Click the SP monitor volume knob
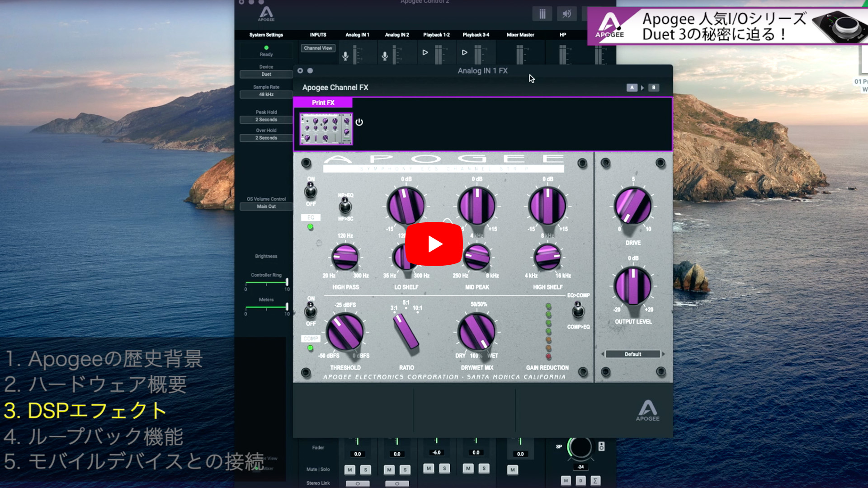Viewport: 868px width, 488px height. coord(580,448)
